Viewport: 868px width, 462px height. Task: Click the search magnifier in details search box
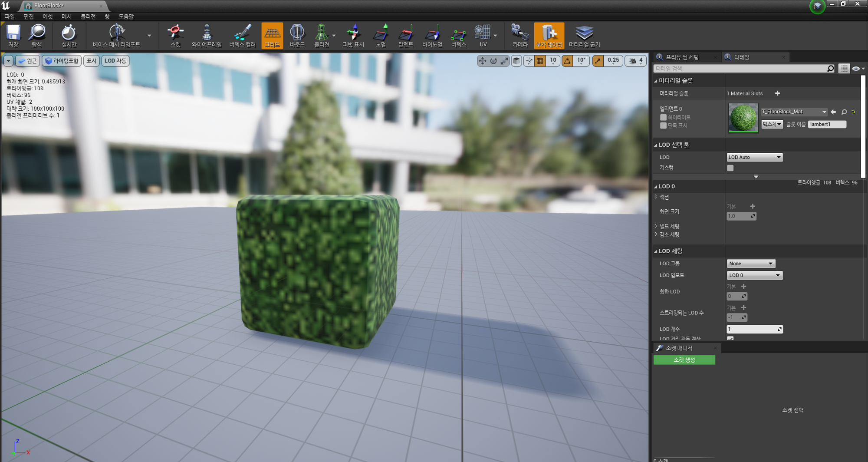click(830, 69)
